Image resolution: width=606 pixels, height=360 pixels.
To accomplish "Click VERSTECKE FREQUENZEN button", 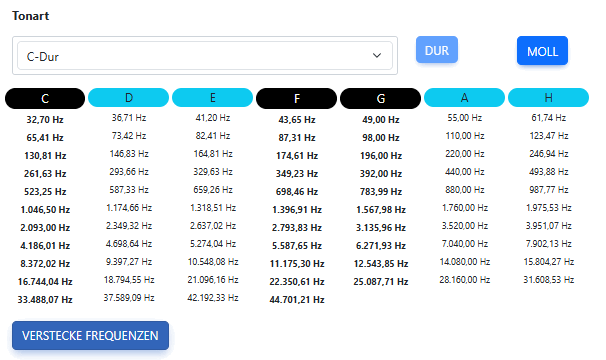I will pos(90,335).
